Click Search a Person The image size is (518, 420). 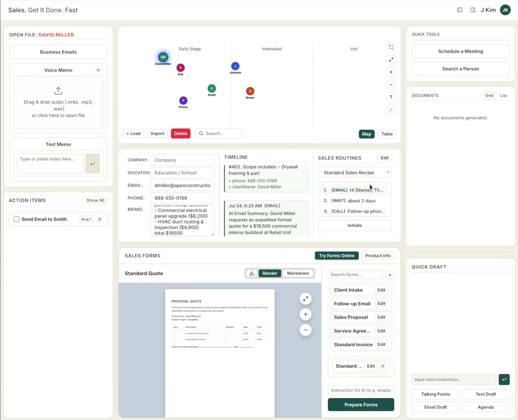460,69
